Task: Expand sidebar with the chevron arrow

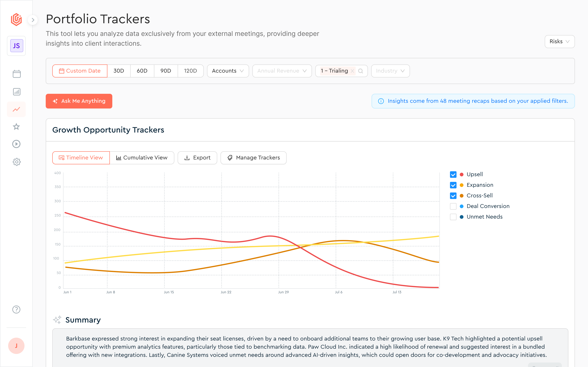Action: click(33, 20)
